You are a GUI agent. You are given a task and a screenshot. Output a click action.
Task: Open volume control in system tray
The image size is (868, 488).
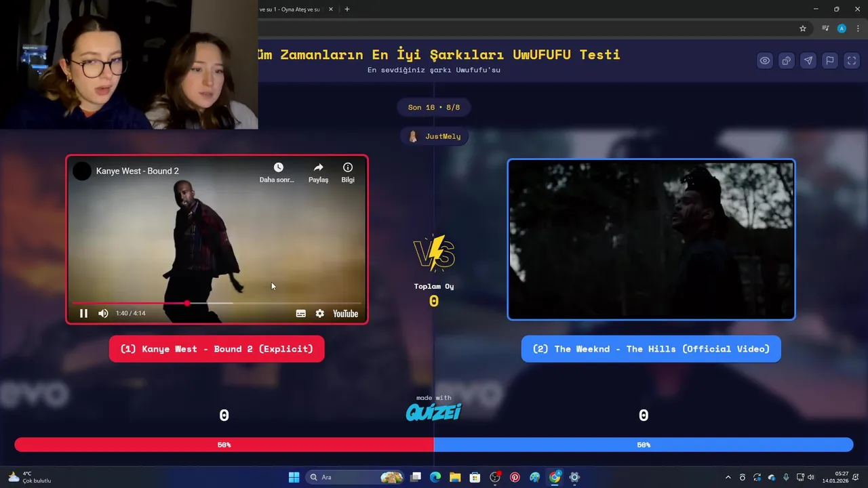coord(811,477)
